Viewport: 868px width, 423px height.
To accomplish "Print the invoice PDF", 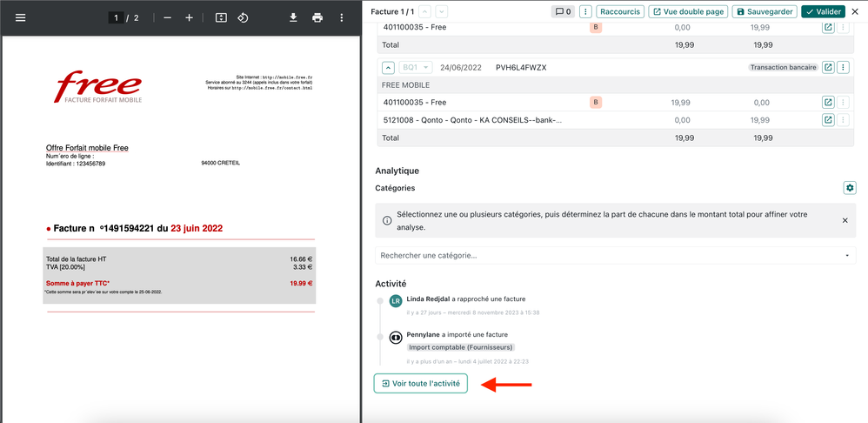I will point(317,17).
